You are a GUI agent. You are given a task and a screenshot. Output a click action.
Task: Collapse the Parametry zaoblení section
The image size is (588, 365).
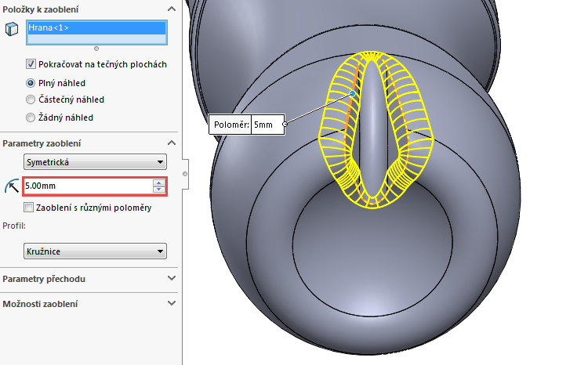coord(172,143)
